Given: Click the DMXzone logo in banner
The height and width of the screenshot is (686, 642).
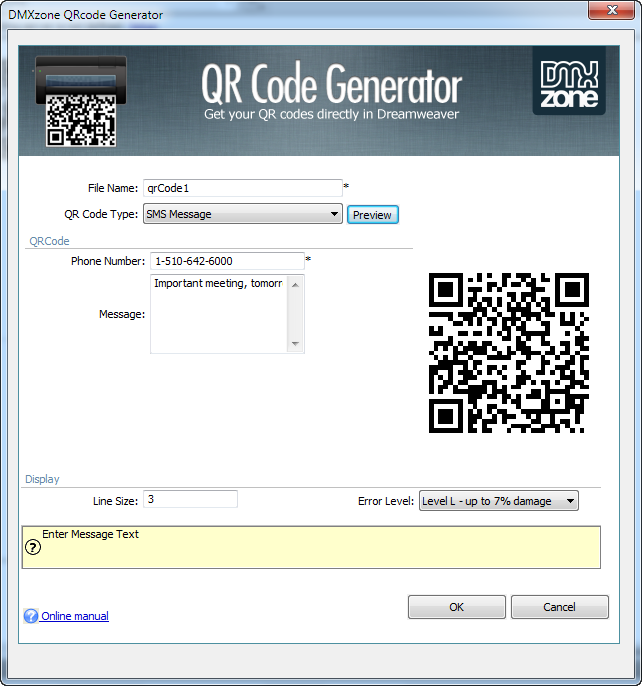Looking at the screenshot, I should pos(569,81).
